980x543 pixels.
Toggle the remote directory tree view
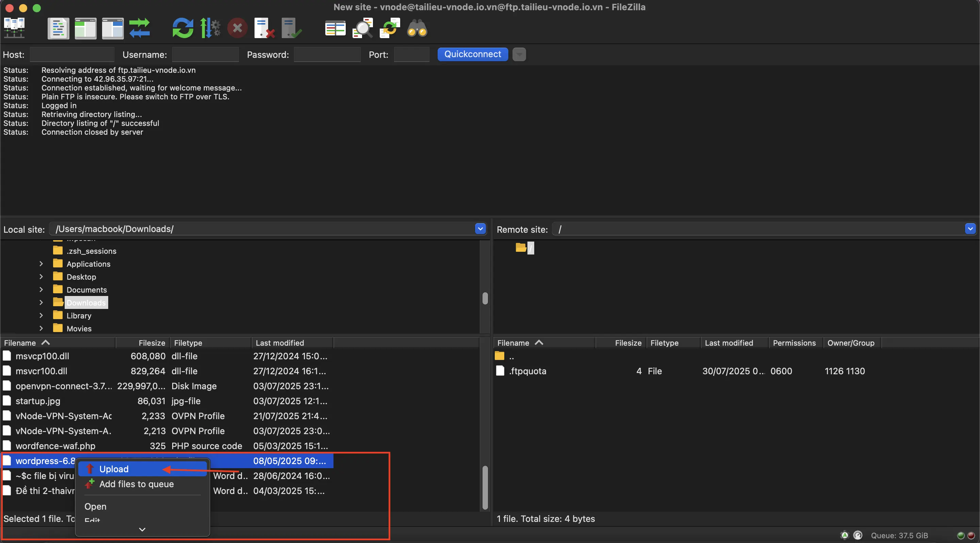coord(113,28)
